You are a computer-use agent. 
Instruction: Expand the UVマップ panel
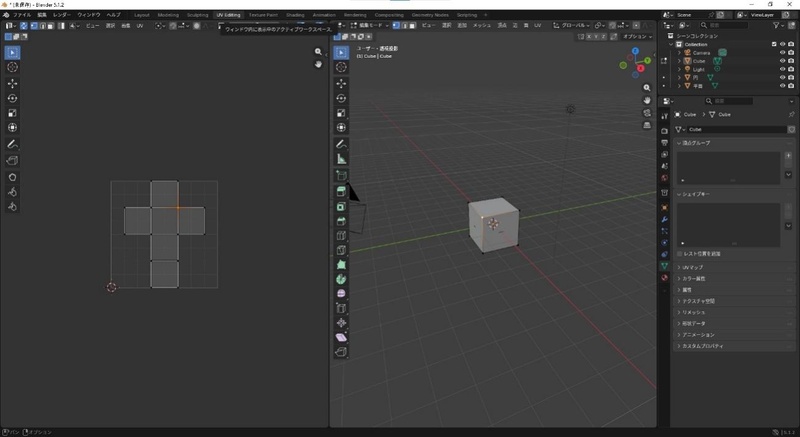690,267
